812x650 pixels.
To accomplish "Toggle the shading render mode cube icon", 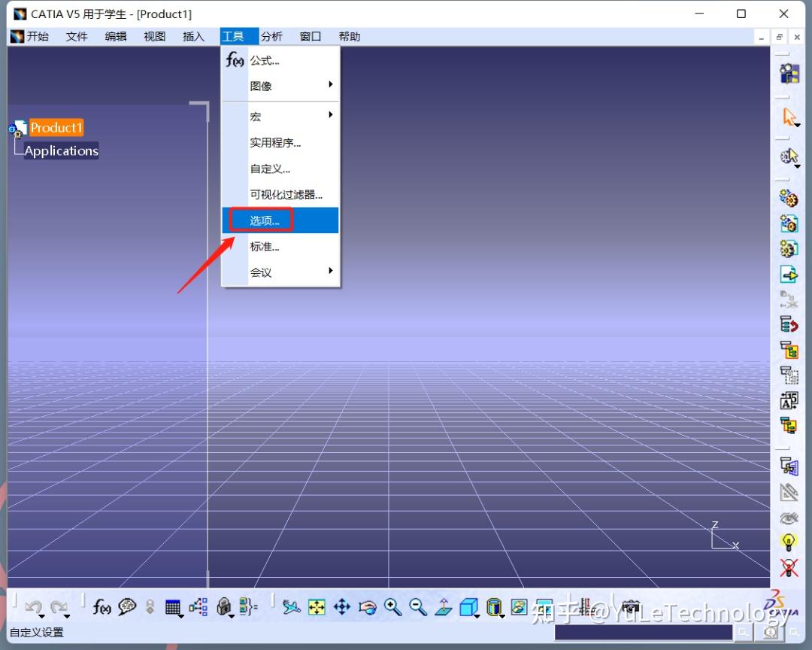I will (495, 607).
